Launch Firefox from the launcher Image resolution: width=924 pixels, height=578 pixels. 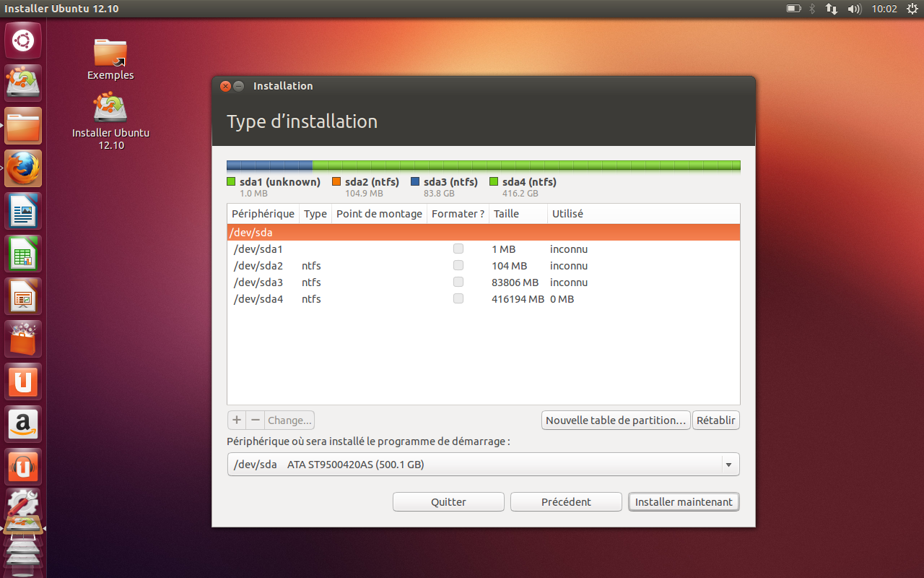click(x=23, y=168)
